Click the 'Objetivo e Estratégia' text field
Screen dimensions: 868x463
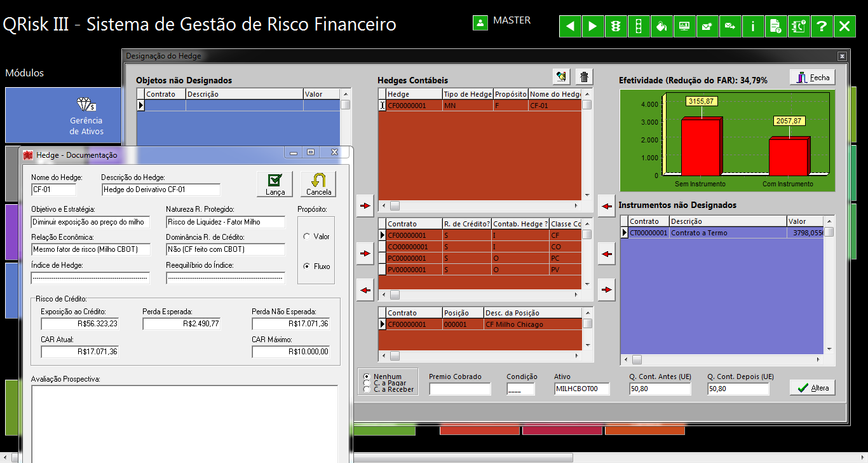point(90,222)
